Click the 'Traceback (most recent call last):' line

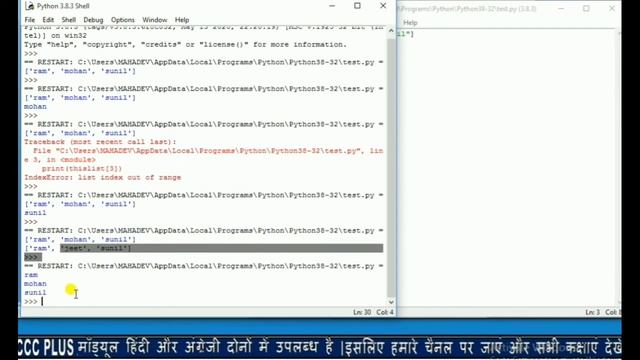coord(100,142)
